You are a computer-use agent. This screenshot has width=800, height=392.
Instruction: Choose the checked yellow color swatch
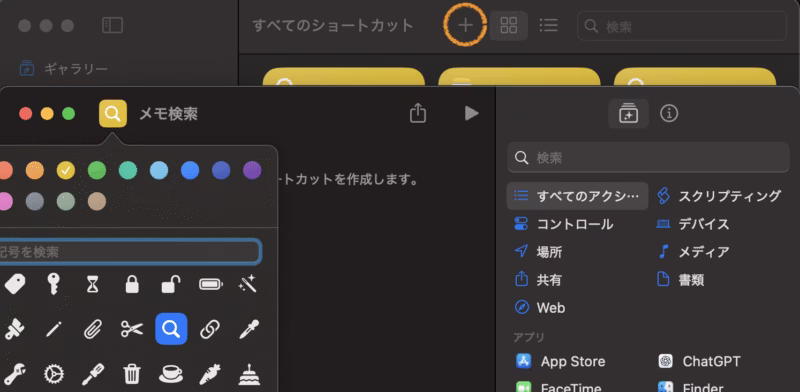(66, 170)
